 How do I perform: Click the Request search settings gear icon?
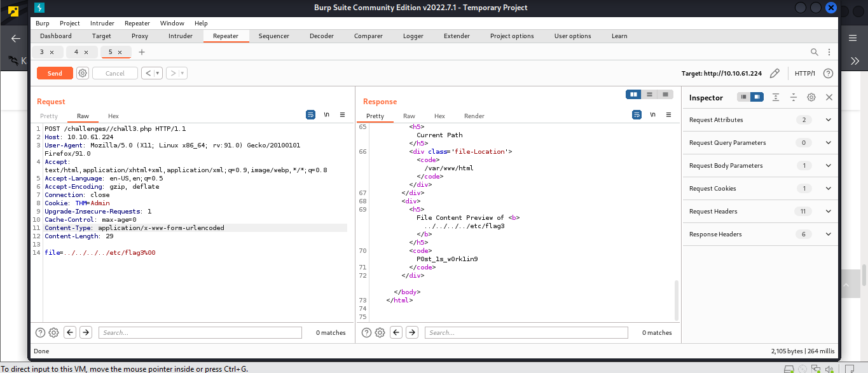(53, 332)
